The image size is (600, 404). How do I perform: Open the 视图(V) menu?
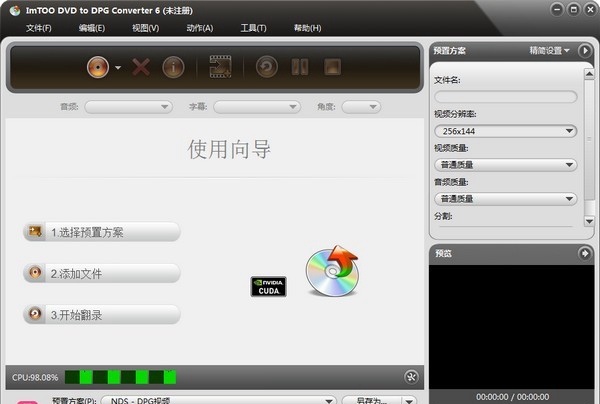click(145, 28)
